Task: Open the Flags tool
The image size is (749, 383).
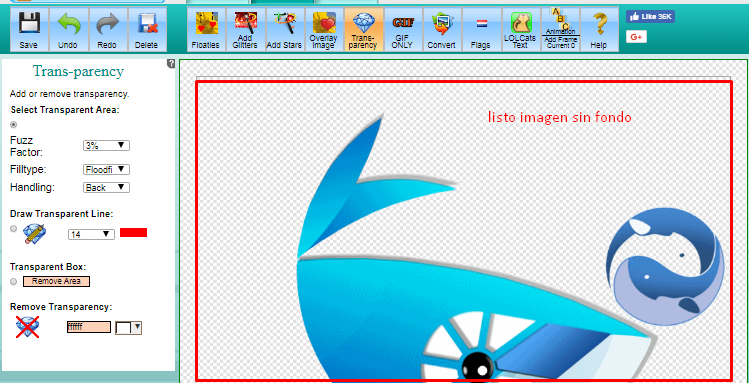Action: pos(481,30)
